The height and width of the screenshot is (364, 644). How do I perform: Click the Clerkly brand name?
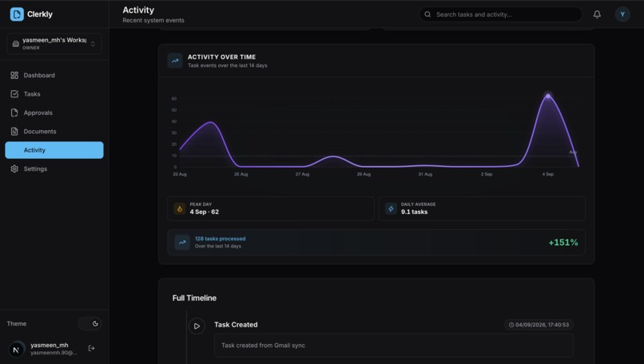coord(40,14)
